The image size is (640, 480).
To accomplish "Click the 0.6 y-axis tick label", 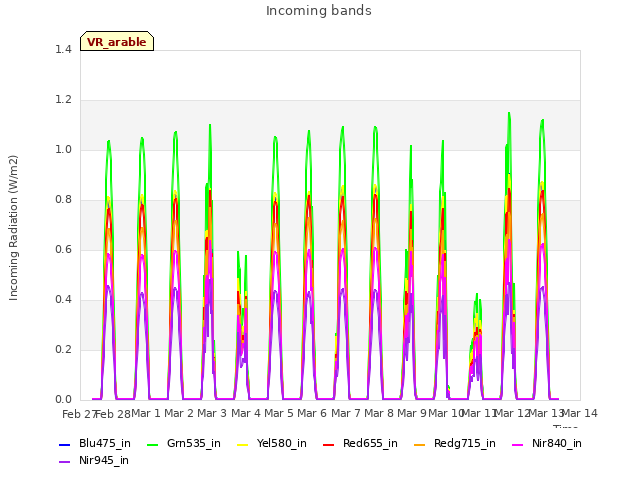I will click(63, 249).
